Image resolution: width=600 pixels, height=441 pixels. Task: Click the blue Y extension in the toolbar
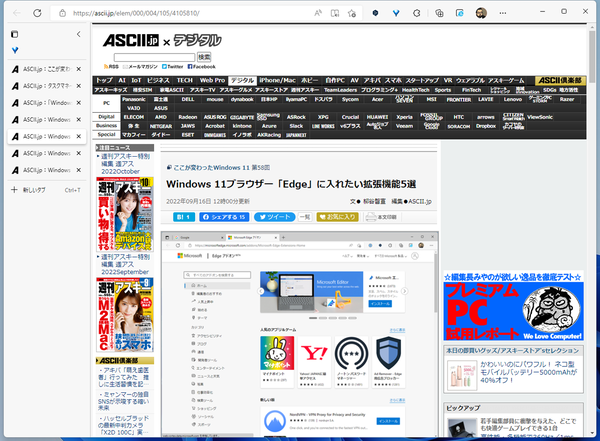[x=396, y=13]
